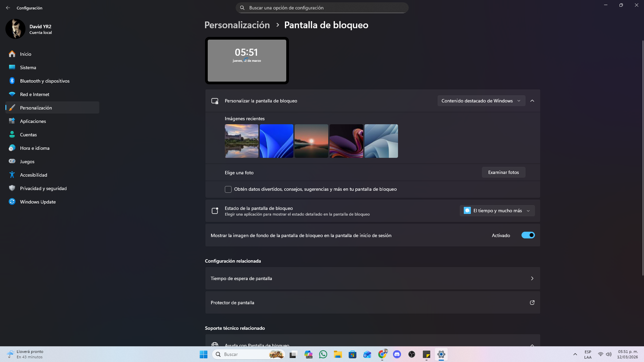Viewport: 644px width, 362px height.
Task: Open Privacidad y seguridad
Action: click(52, 188)
